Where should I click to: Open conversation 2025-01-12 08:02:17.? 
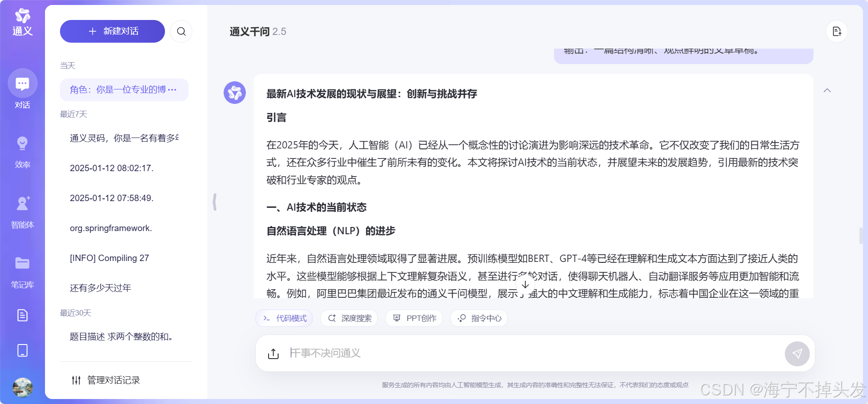click(x=124, y=168)
